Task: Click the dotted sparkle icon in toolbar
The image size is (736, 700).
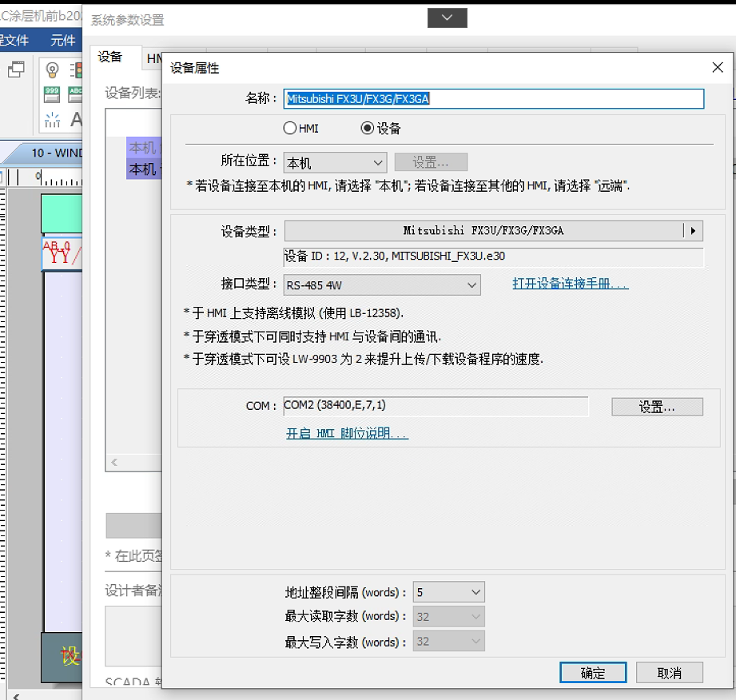Action: point(53,120)
